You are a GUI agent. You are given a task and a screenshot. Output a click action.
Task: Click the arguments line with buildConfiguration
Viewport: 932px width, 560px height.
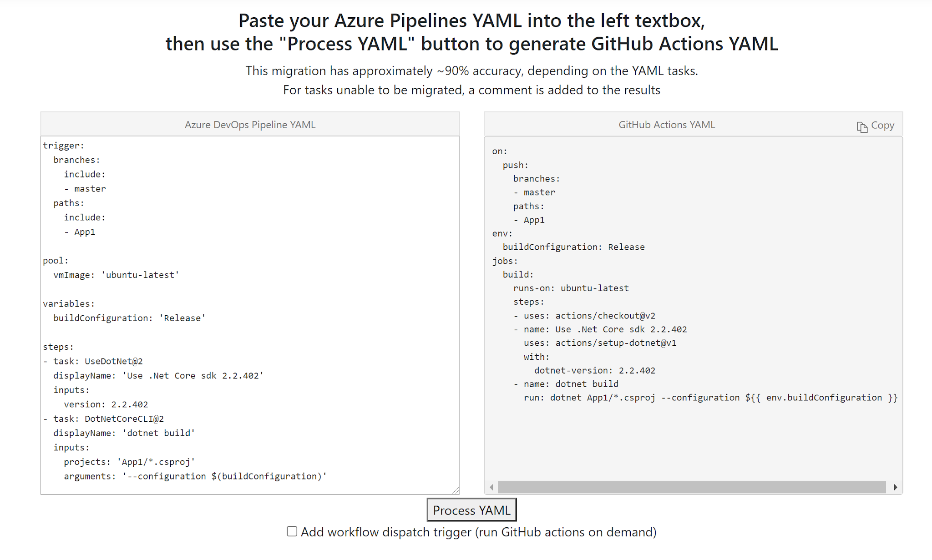pyautogui.click(x=189, y=476)
